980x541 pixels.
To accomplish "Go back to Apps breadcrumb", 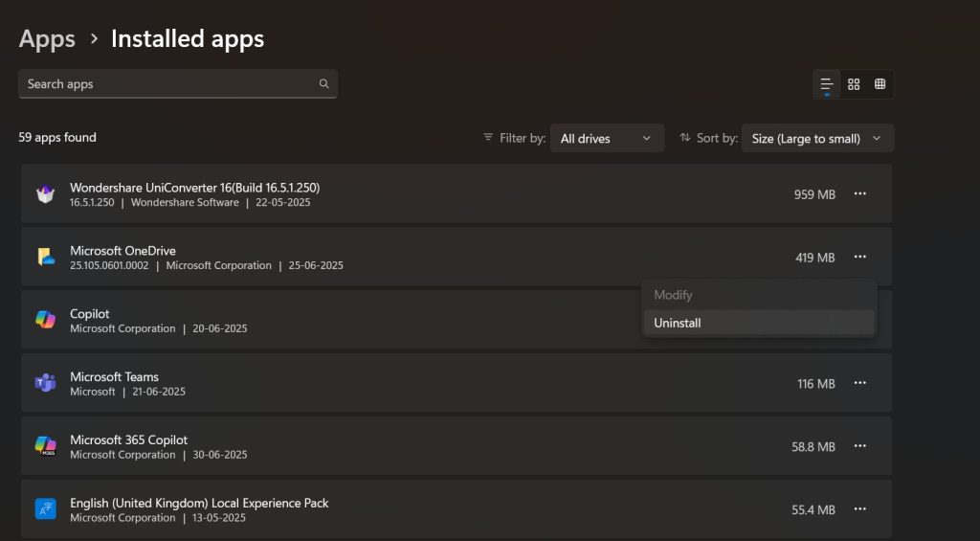I will tap(47, 38).
